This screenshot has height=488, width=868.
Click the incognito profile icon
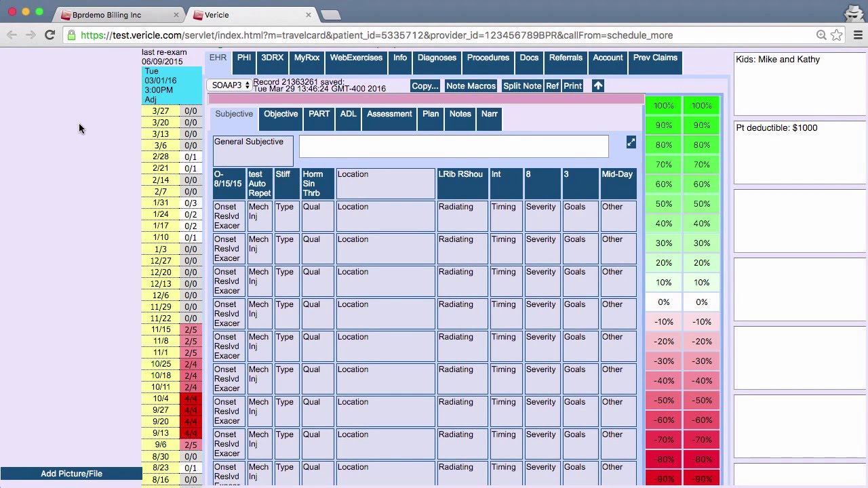[x=853, y=13]
